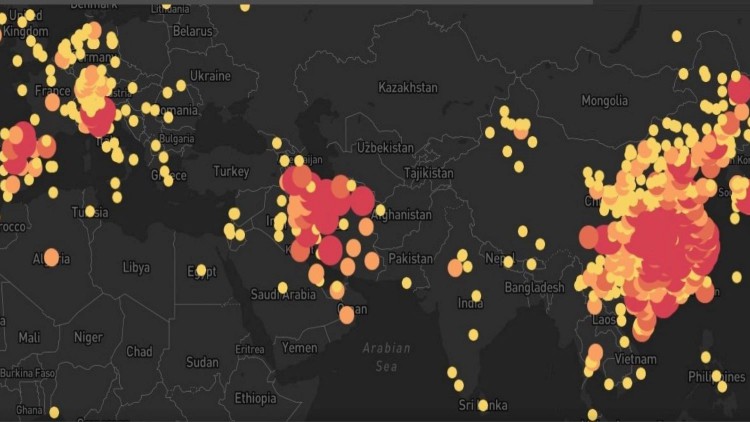Click the Turkey country label
This screenshot has height=422, width=750.
[231, 172]
